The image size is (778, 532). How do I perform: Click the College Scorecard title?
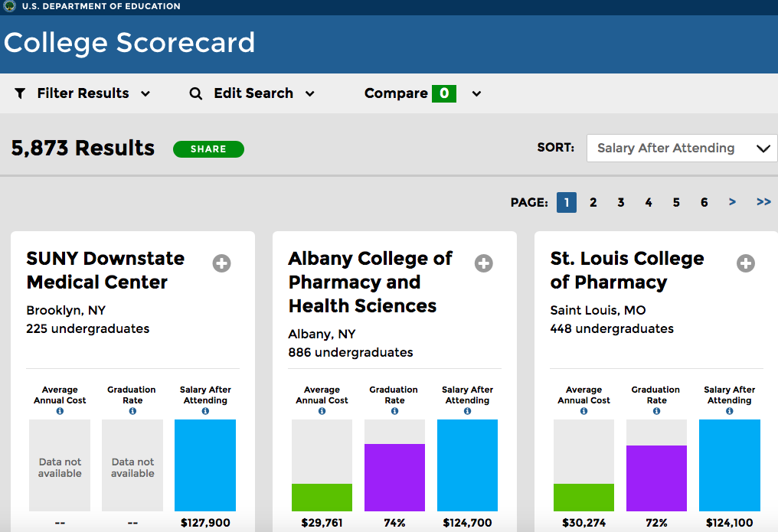[129, 43]
